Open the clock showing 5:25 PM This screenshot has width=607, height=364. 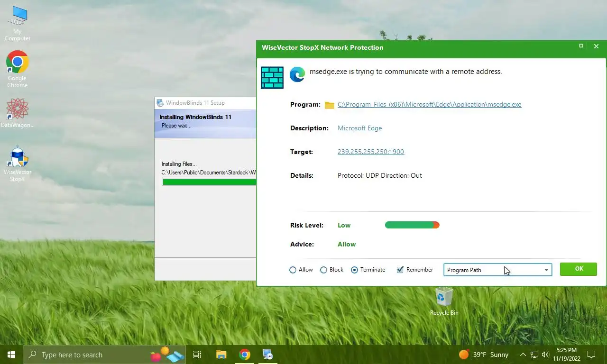(566, 355)
